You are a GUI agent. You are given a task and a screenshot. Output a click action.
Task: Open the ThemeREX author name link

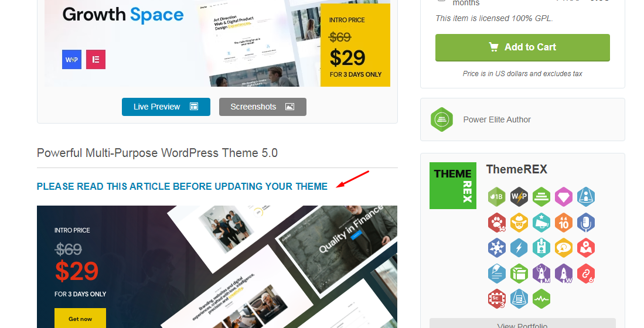click(x=517, y=169)
